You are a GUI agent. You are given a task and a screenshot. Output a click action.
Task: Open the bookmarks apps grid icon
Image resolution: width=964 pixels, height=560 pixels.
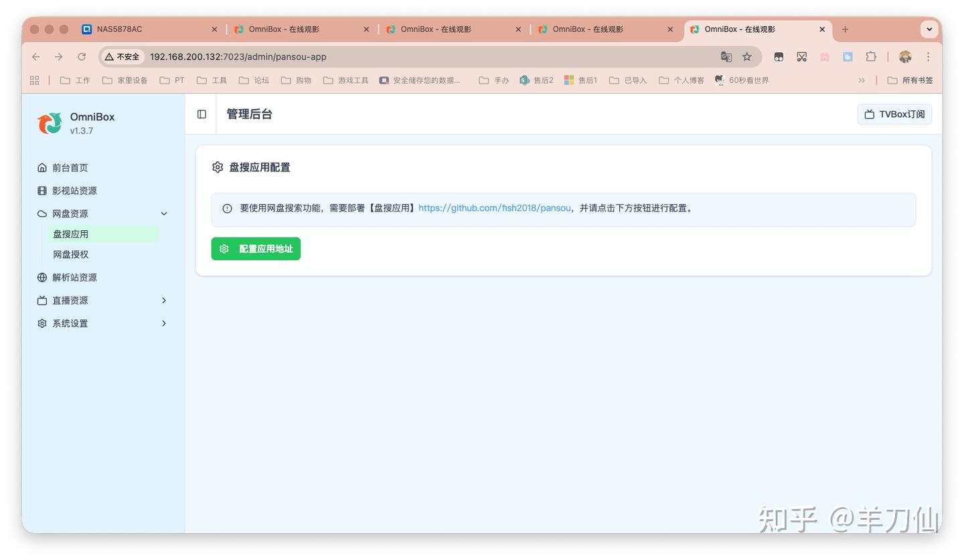click(x=35, y=80)
